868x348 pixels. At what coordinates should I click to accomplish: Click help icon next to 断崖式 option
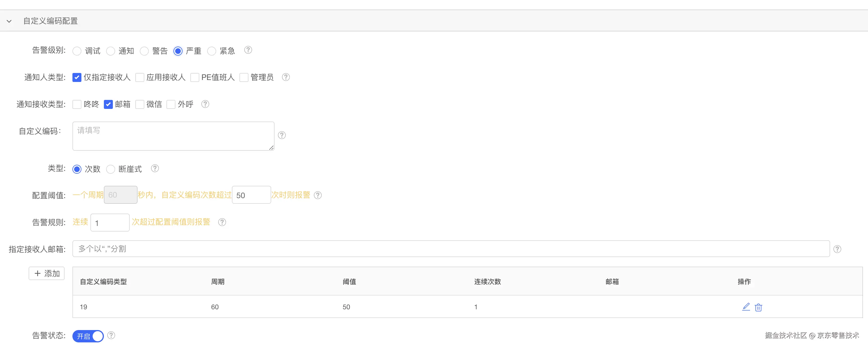155,168
